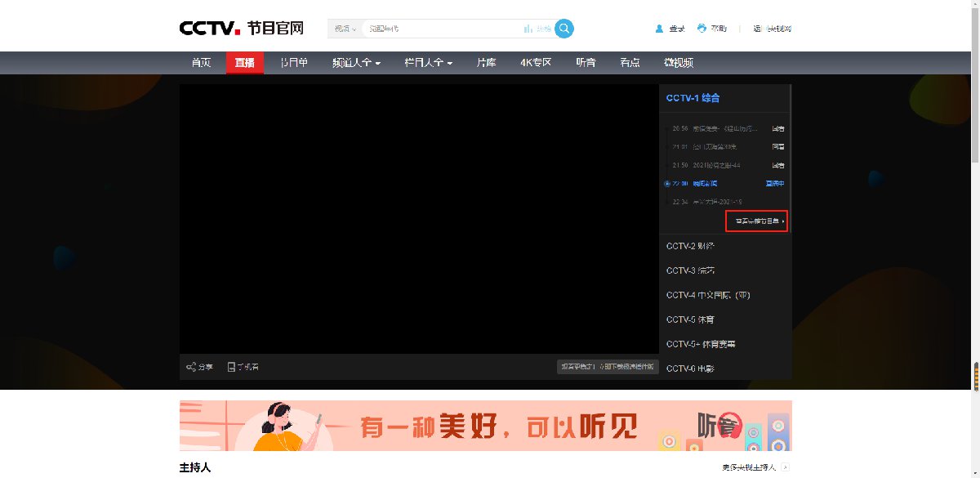Image resolution: width=980 pixels, height=478 pixels.
Task: Click the user login icon
Action: coord(659,29)
